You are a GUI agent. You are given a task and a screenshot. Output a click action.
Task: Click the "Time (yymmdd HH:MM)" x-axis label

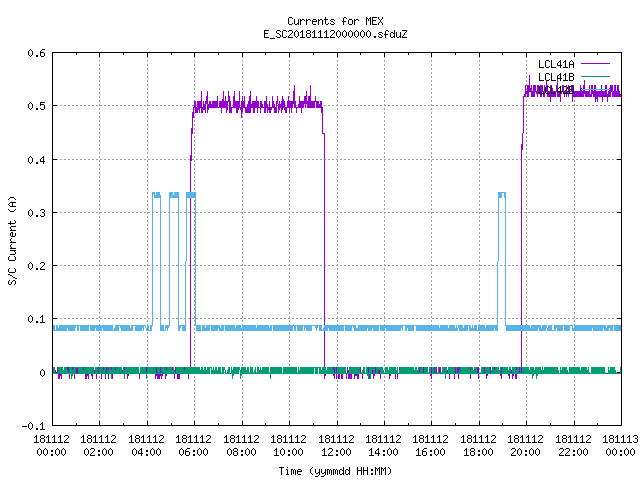(x=335, y=471)
